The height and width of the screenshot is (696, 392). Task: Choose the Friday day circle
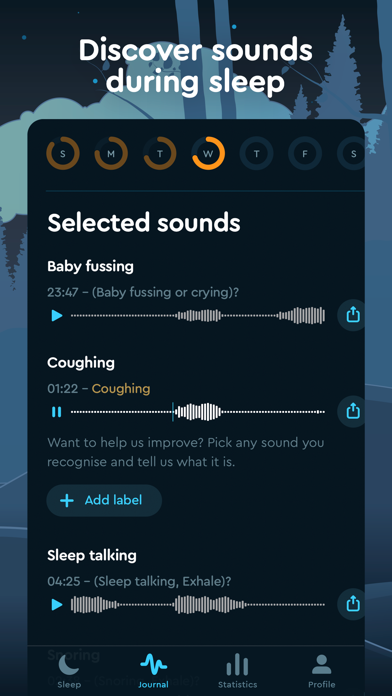305,154
